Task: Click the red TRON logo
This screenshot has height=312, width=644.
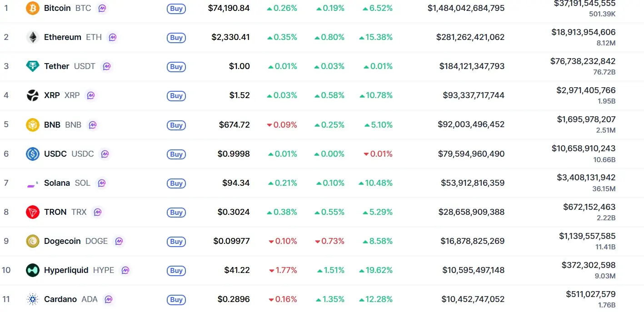Action: [x=32, y=212]
